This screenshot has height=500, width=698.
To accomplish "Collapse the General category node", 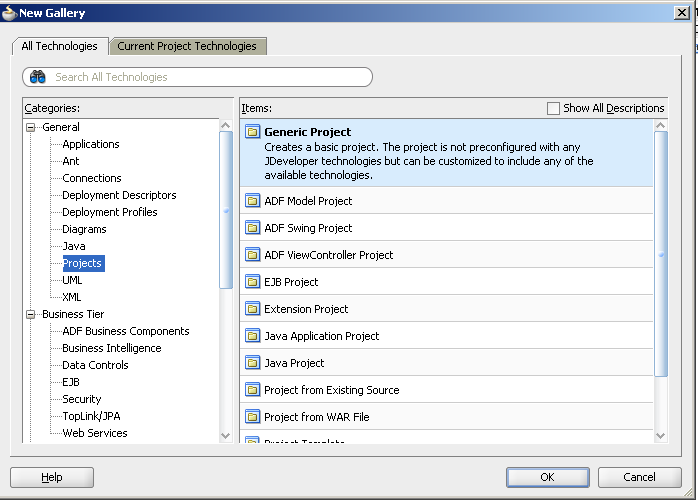I will pos(30,127).
